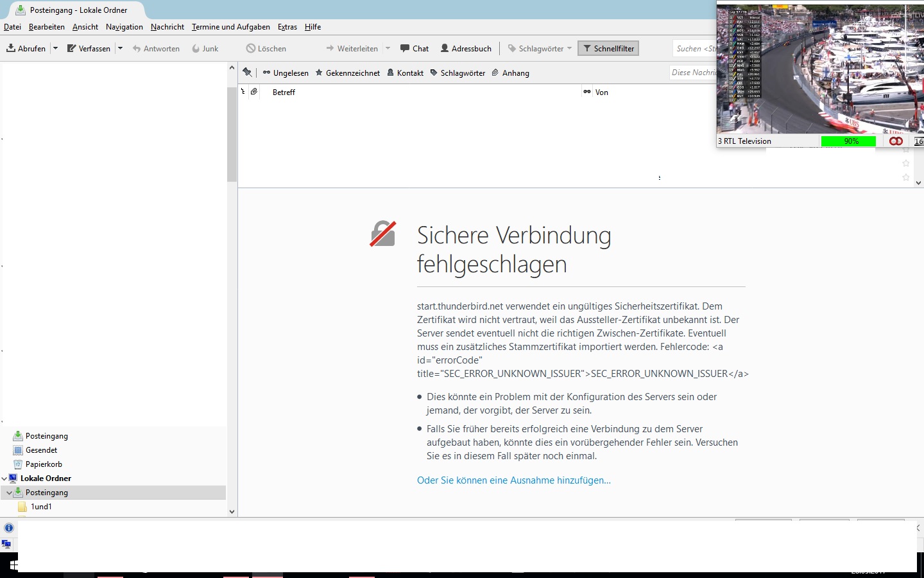924x578 pixels.
Task: Open the Termine und Aufgaben menu
Action: (x=231, y=27)
